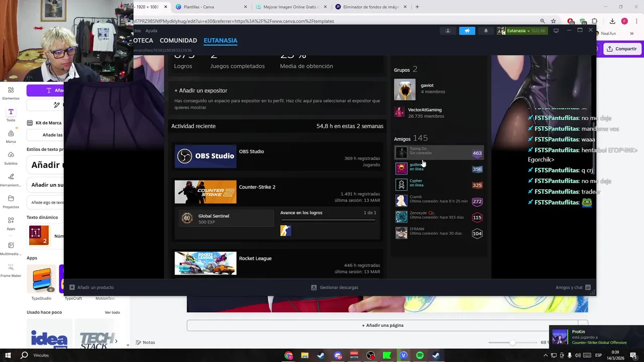Open Counter-Strike 2 game banner

[205, 192]
